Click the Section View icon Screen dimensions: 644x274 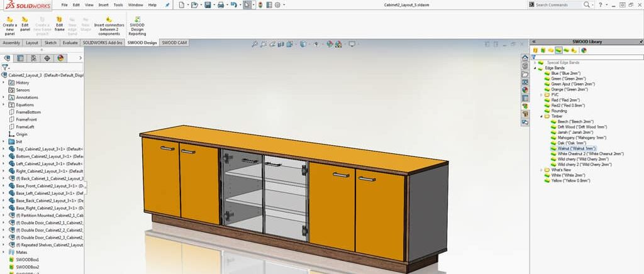280,44
